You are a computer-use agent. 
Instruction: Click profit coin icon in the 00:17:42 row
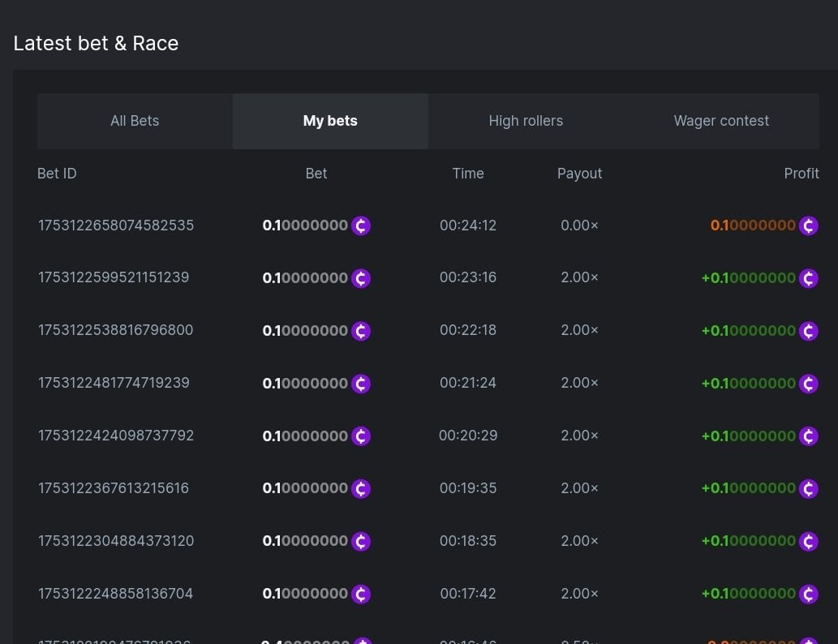tap(808, 595)
